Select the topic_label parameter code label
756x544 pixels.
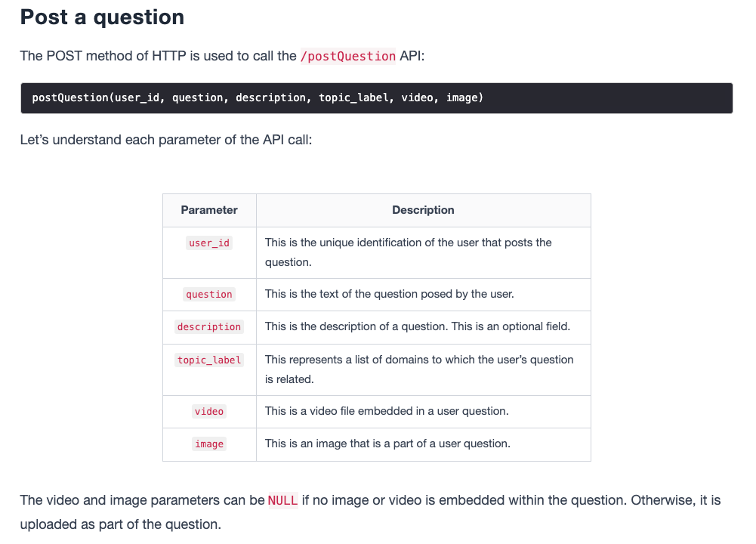pyautogui.click(x=209, y=360)
